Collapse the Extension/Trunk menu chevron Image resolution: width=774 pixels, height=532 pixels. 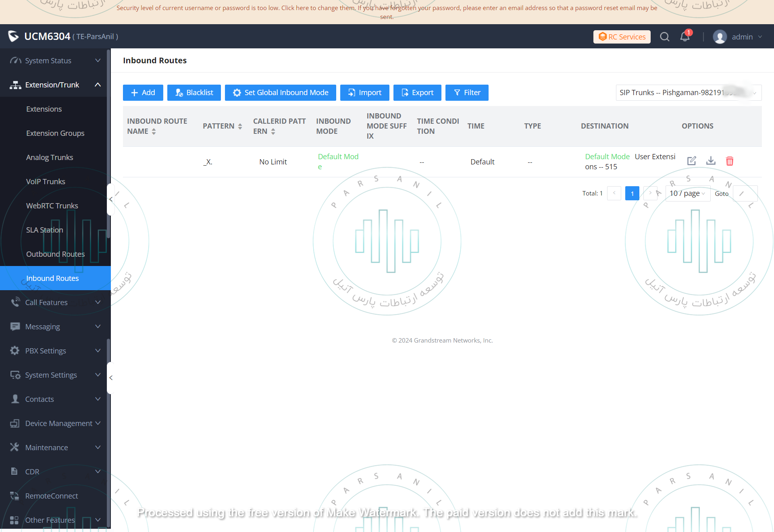pyautogui.click(x=98, y=85)
